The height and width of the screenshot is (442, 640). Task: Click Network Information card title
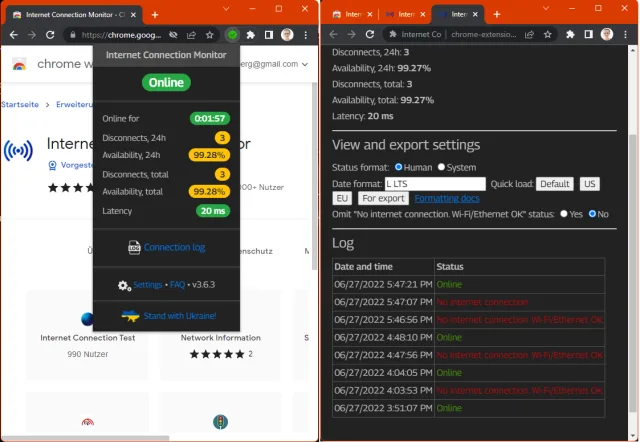221,338
